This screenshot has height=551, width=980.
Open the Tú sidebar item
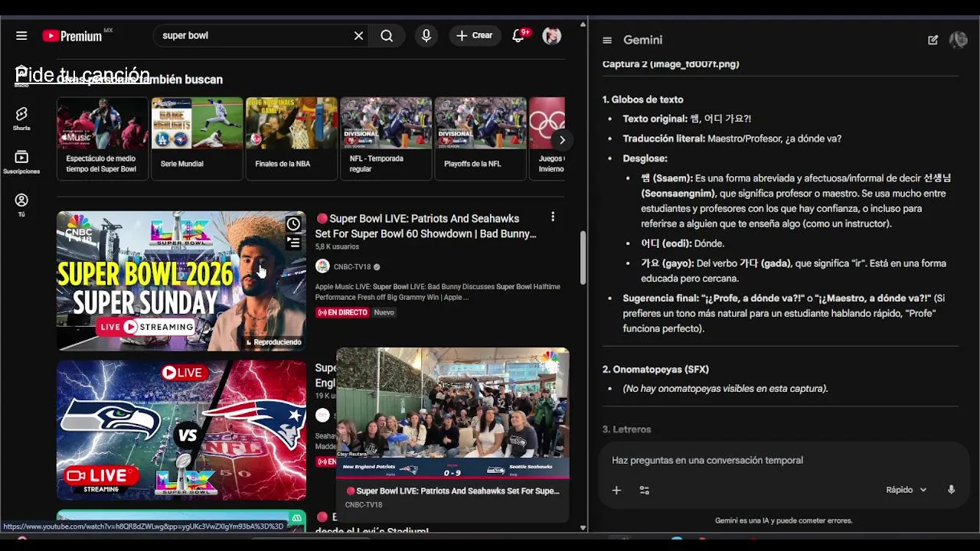click(21, 205)
